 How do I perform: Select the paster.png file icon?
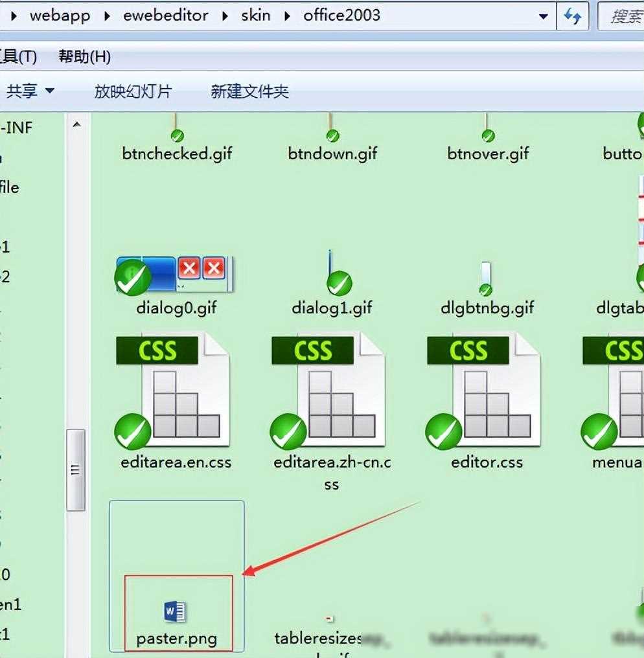click(175, 611)
